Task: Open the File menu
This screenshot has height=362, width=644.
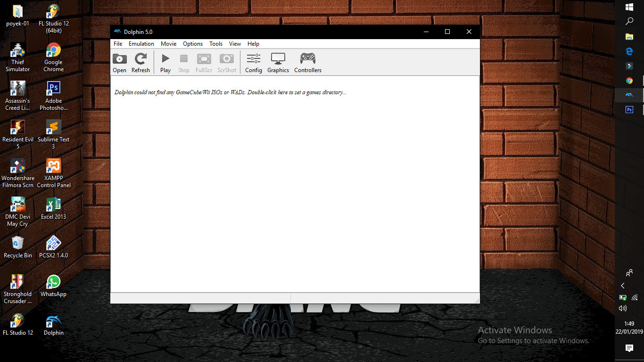Action: pos(118,44)
